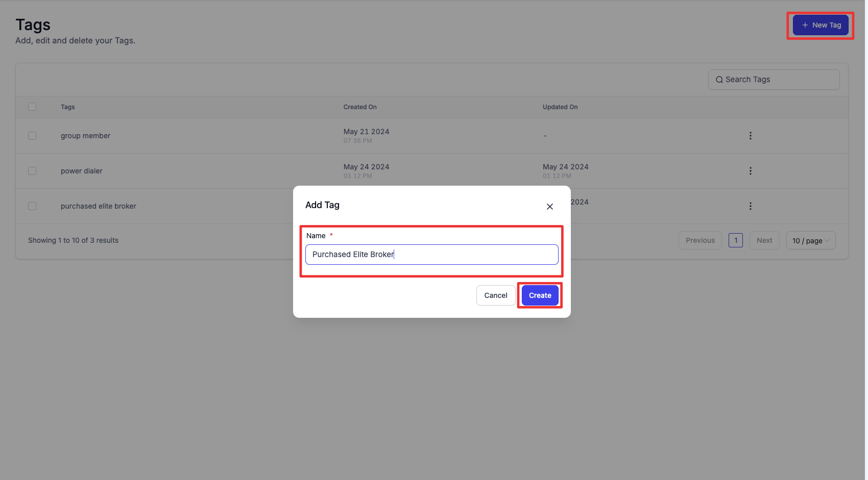Click the Create button
The height and width of the screenshot is (480, 868).
pyautogui.click(x=540, y=295)
